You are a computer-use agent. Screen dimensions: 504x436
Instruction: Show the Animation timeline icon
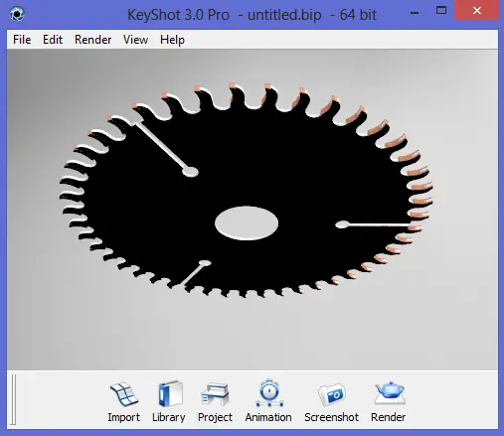(268, 401)
